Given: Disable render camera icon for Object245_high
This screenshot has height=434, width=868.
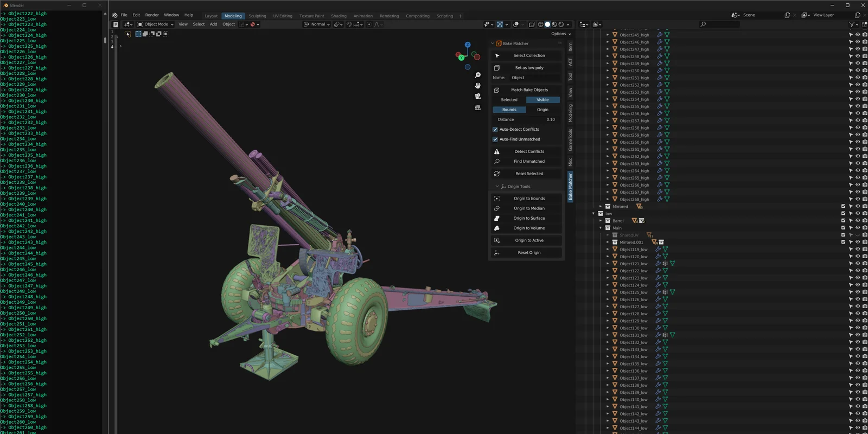Looking at the screenshot, I should click(865, 35).
